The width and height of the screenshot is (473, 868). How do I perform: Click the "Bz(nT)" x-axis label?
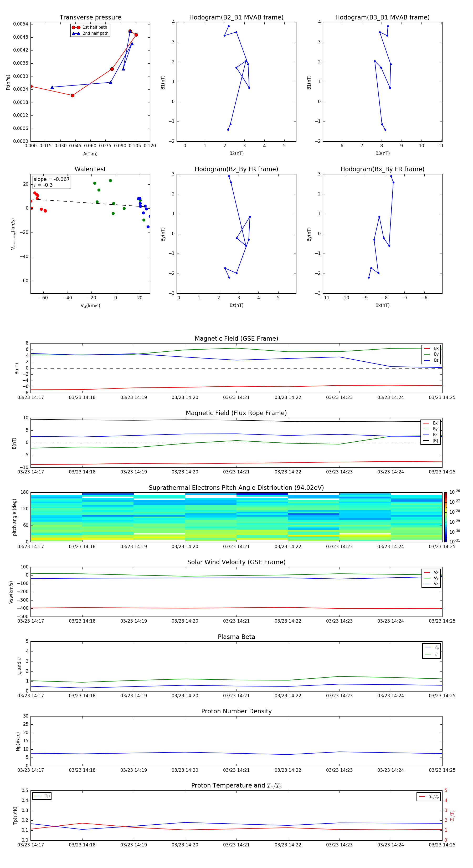(x=236, y=305)
